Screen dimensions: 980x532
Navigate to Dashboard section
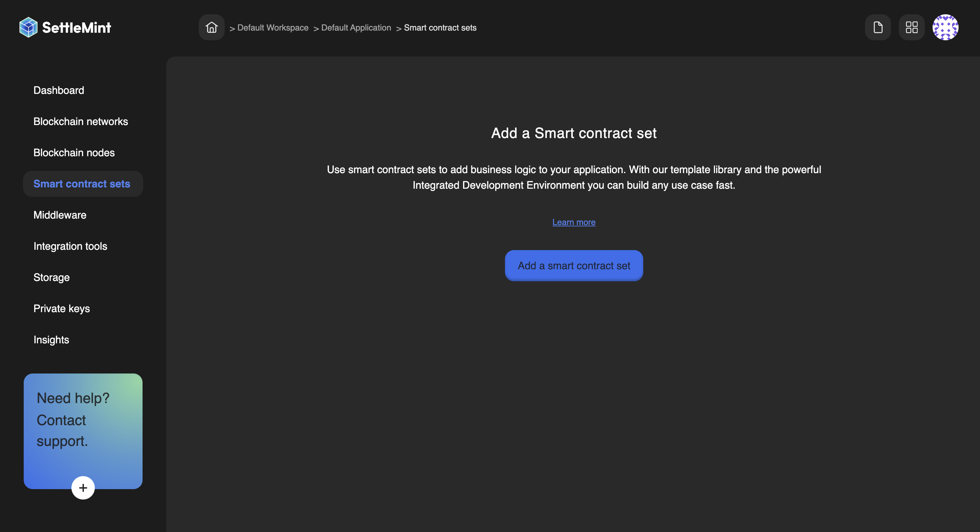point(58,90)
